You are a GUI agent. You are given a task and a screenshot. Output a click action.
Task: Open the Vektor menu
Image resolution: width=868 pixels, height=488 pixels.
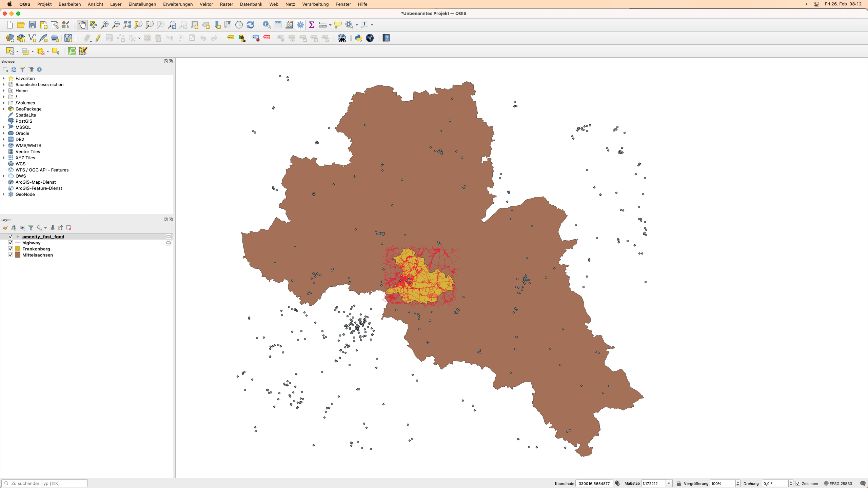tap(206, 4)
